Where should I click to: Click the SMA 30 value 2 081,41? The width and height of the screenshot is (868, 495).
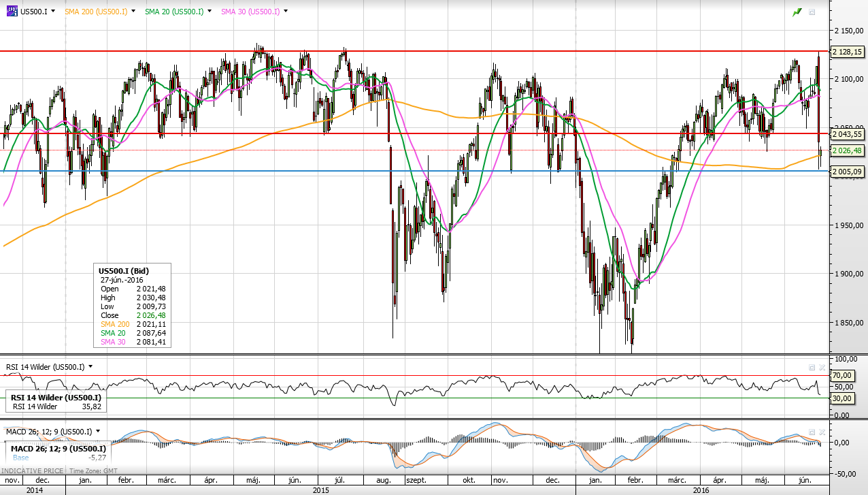click(x=151, y=342)
